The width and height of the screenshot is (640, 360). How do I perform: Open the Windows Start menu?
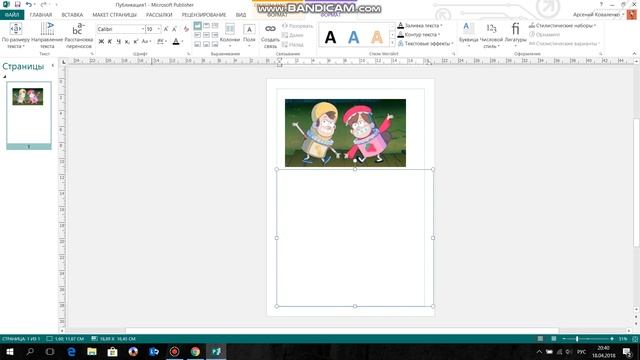point(10,351)
